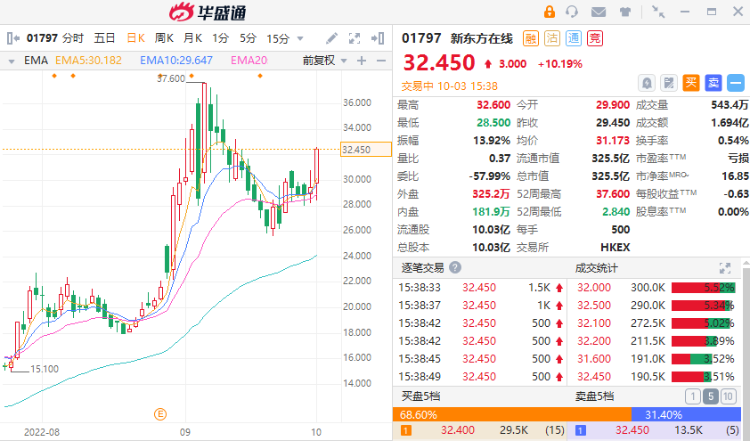
Task: Open the 前复权 adjustment dropdown
Action: coord(325,61)
